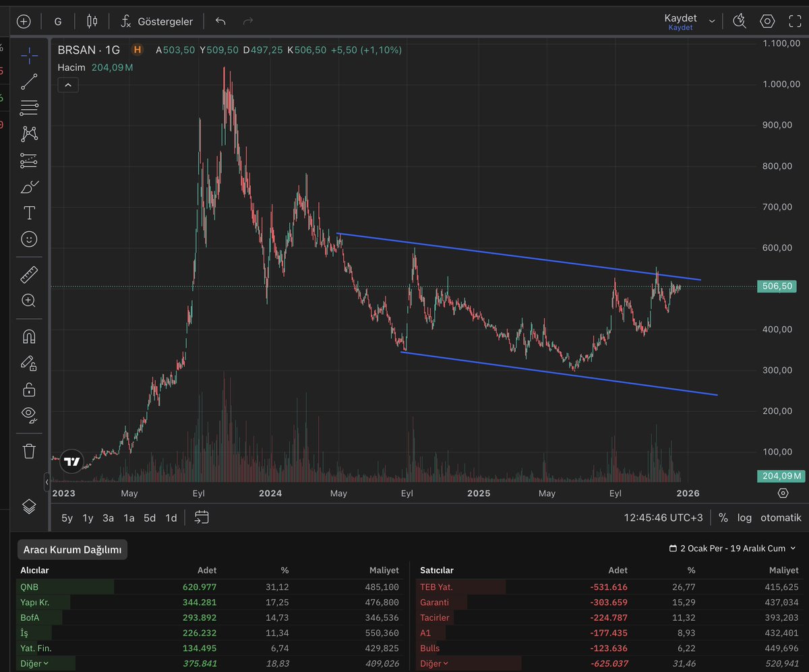
Task: Select the brush drawing tool
Action: pos(29,187)
